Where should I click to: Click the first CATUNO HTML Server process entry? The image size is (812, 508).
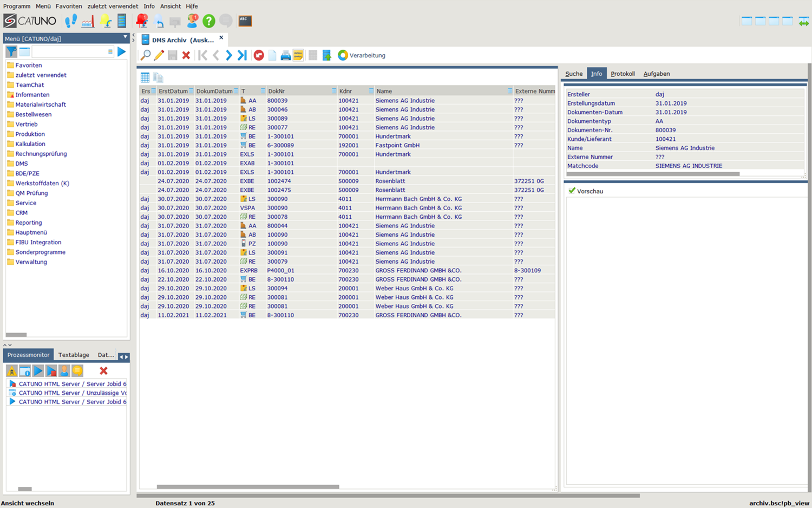click(x=72, y=384)
